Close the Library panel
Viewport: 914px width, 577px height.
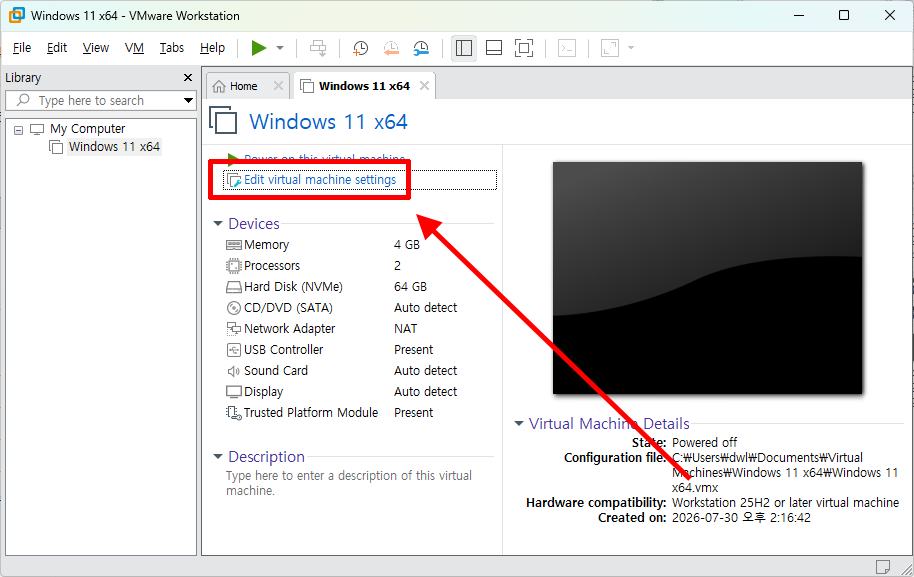188,78
